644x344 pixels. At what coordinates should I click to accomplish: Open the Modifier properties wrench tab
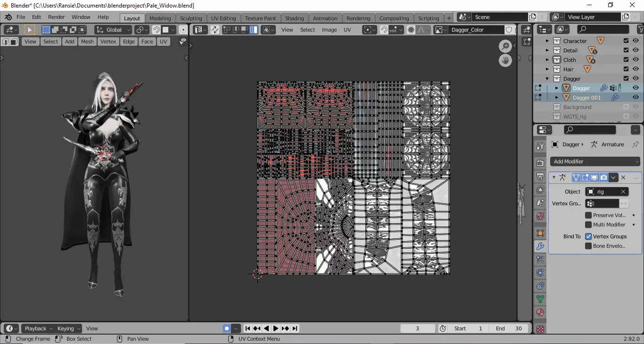tap(540, 246)
